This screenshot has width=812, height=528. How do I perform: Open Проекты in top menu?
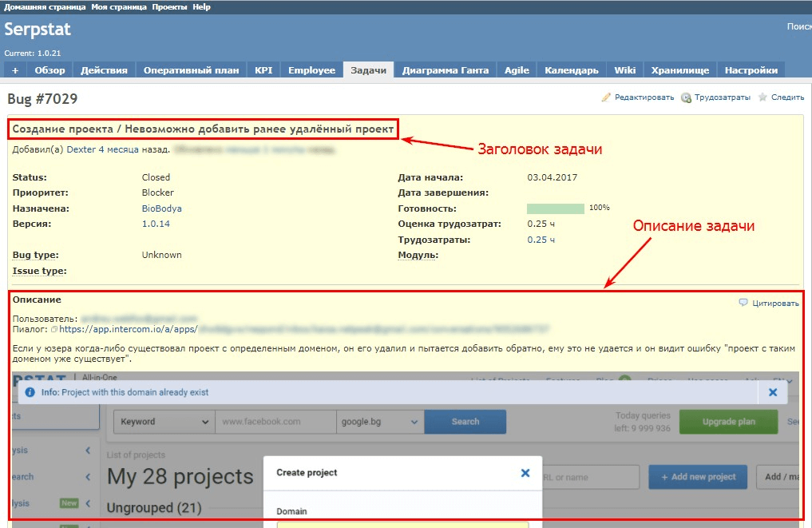(169, 6)
